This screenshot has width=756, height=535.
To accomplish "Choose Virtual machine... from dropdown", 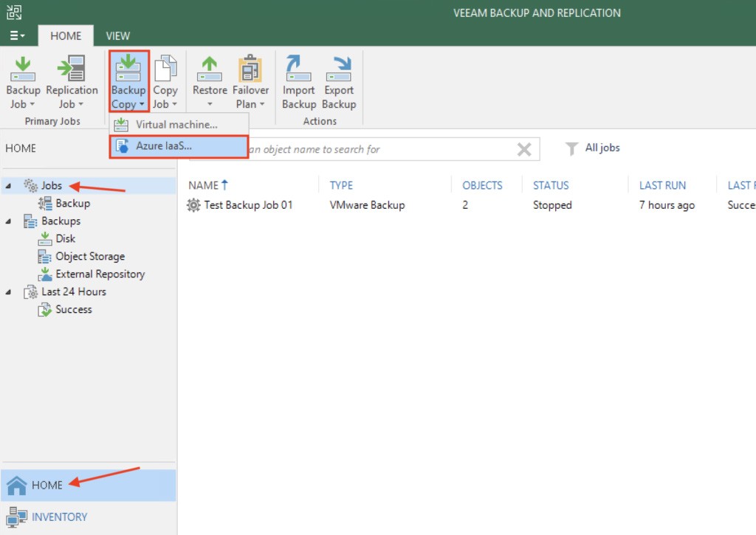I will 179,125.
